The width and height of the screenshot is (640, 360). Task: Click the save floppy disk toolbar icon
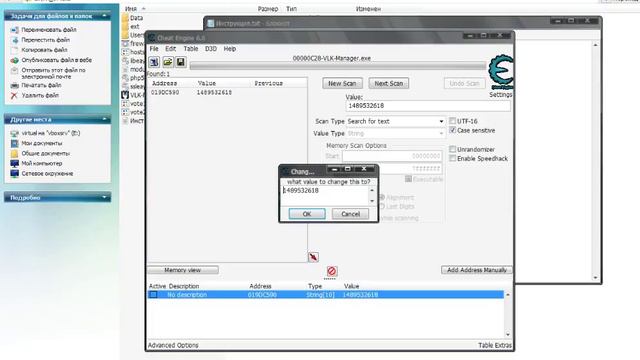point(181,62)
